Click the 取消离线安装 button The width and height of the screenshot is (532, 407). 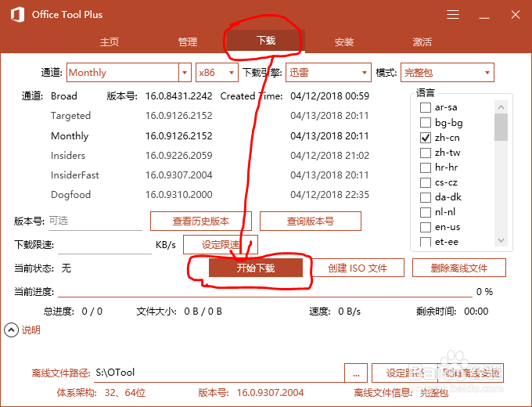[x=471, y=373]
